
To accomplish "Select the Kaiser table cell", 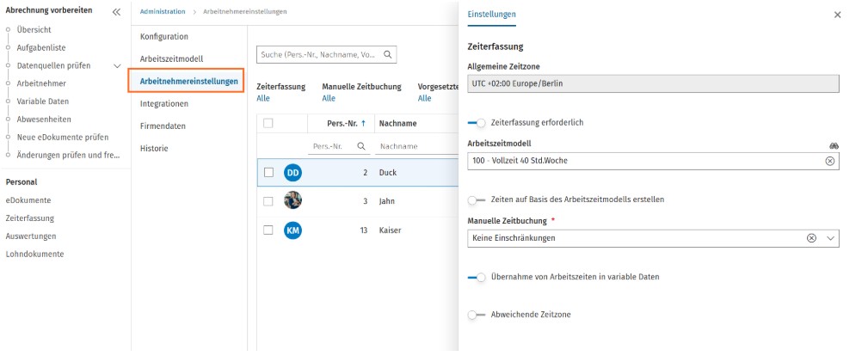I will point(390,230).
